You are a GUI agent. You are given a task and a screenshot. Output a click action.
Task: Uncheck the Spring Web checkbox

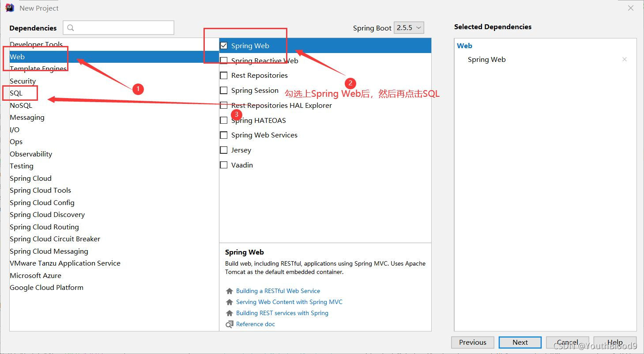(224, 46)
